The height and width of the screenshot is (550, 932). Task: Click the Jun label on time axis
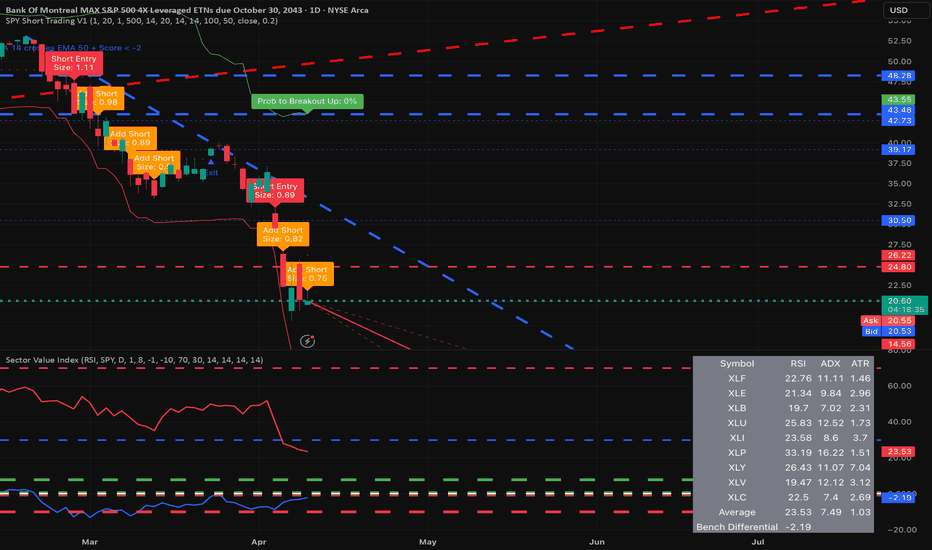tap(597, 542)
